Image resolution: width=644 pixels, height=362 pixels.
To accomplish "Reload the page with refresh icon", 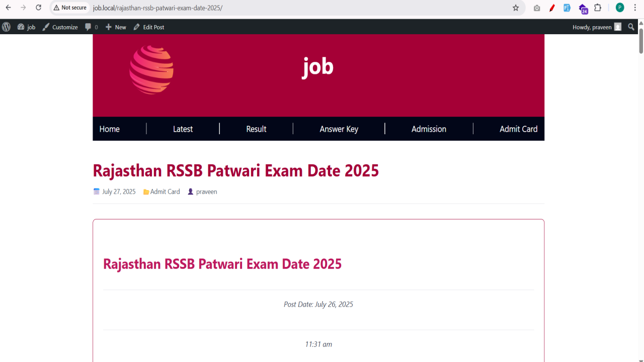I will click(38, 8).
